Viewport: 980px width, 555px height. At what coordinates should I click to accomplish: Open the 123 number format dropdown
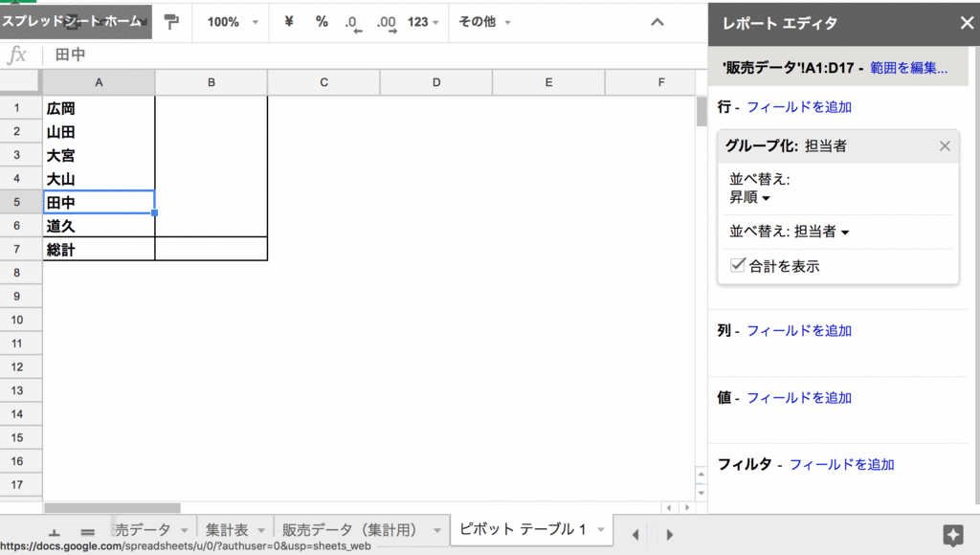point(421,21)
